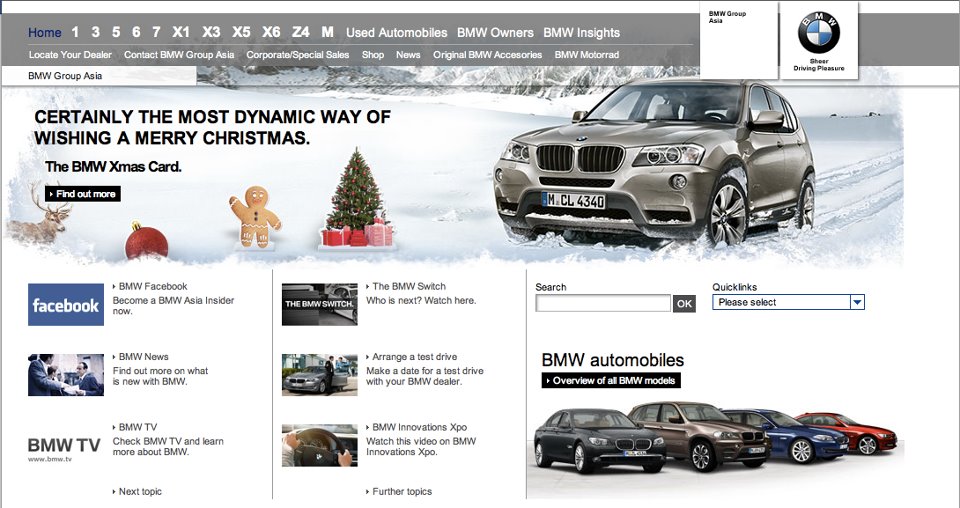
Task: Click the BMW Group Asia breadcrumb
Action: pyautogui.click(x=65, y=76)
